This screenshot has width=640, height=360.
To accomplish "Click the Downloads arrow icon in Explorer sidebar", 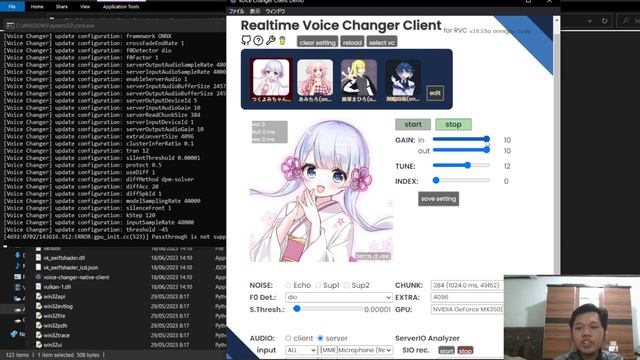I will 18,255.
